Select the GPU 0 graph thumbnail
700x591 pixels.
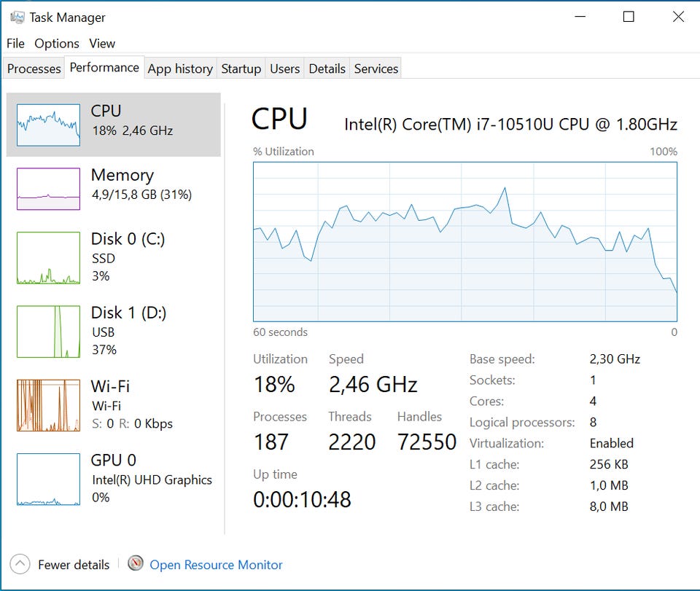[x=48, y=479]
